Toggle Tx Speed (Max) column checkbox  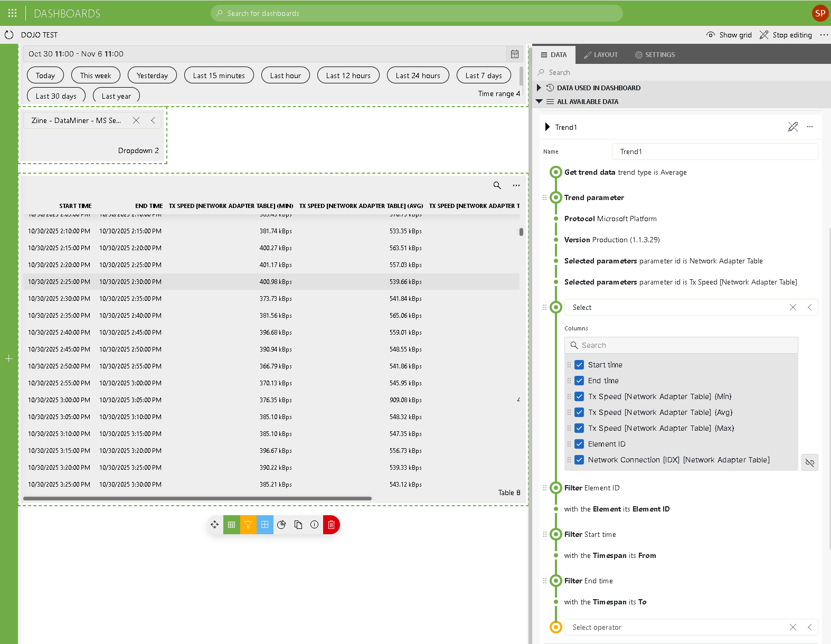[579, 428]
